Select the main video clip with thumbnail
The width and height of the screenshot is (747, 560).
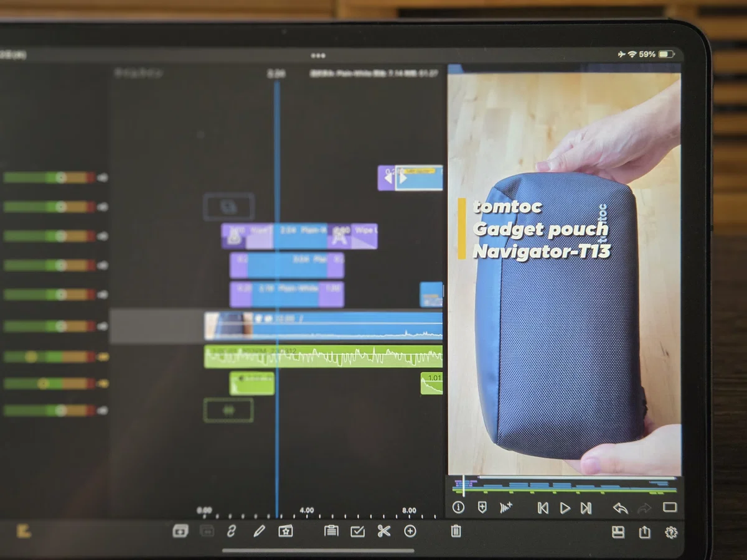pos(324,326)
